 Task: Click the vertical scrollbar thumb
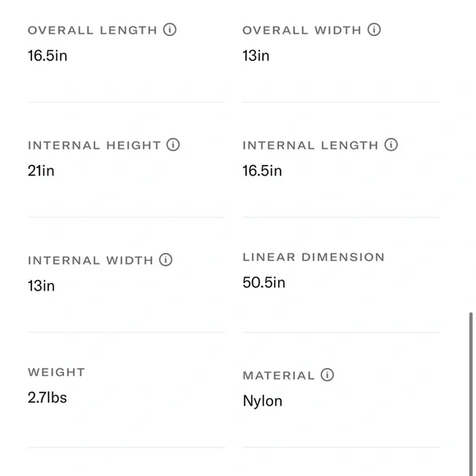[x=471, y=393]
